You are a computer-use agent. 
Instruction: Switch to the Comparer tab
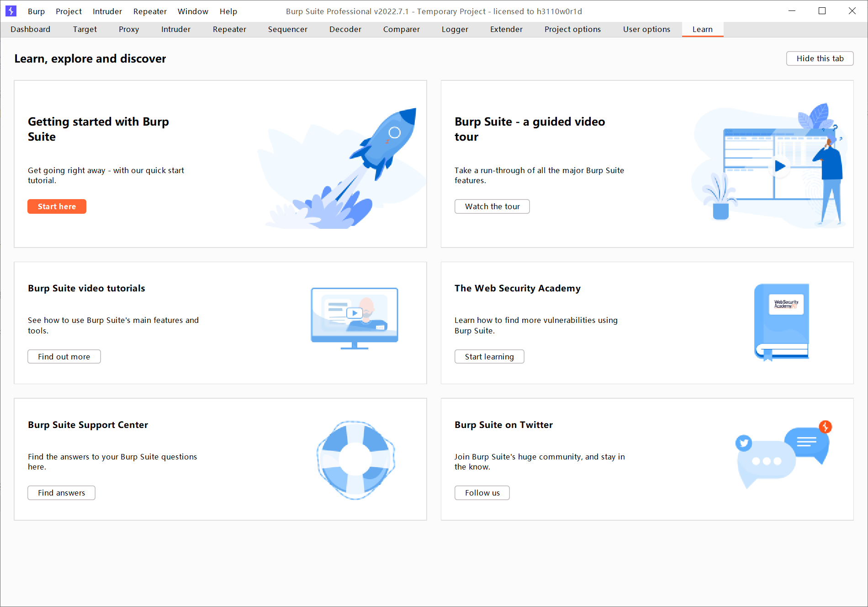(x=402, y=29)
